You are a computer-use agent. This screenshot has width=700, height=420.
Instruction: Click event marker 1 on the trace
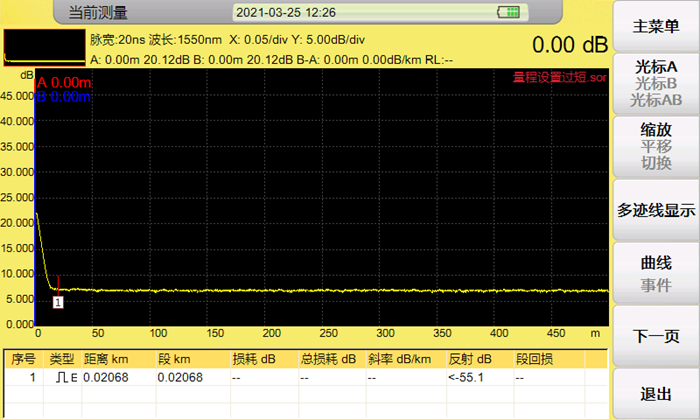[58, 301]
